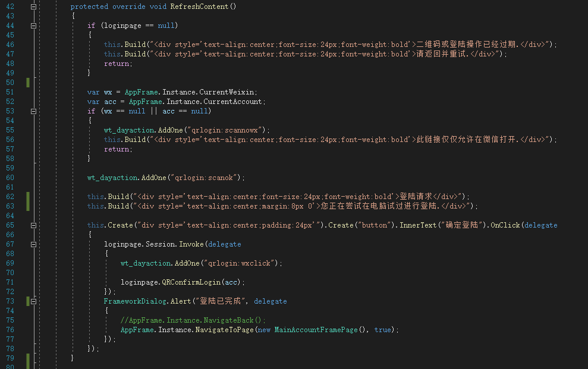Click line number 76 in the gutter

click(x=10, y=330)
